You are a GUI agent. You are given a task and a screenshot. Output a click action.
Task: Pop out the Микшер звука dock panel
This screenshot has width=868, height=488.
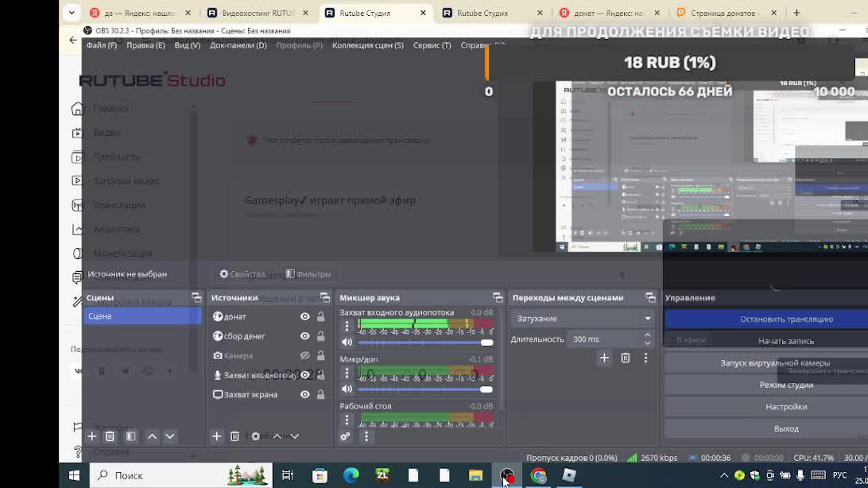pyautogui.click(x=498, y=298)
